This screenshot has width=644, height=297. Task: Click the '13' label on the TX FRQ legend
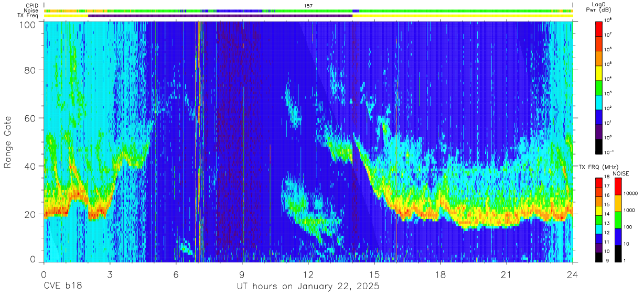click(x=607, y=224)
